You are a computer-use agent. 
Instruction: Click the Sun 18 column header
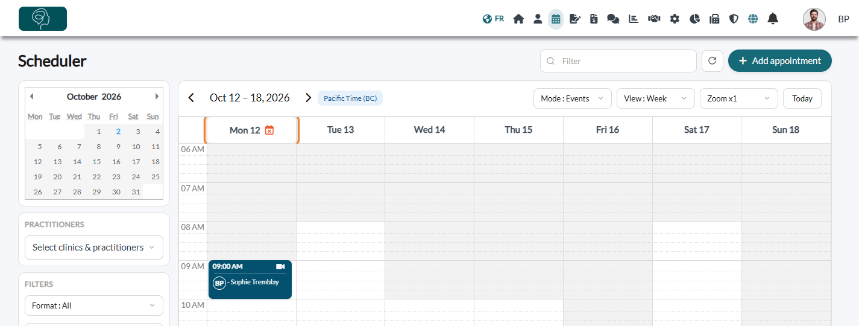[x=786, y=130]
